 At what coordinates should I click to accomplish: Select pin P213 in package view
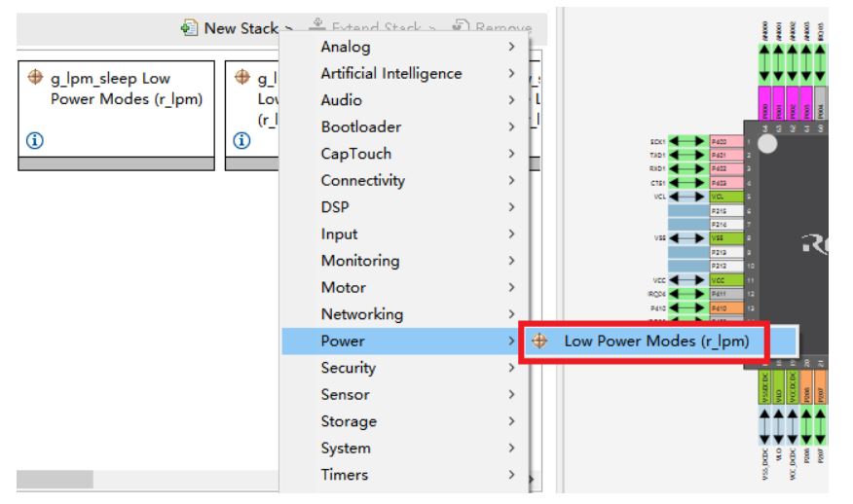726,252
